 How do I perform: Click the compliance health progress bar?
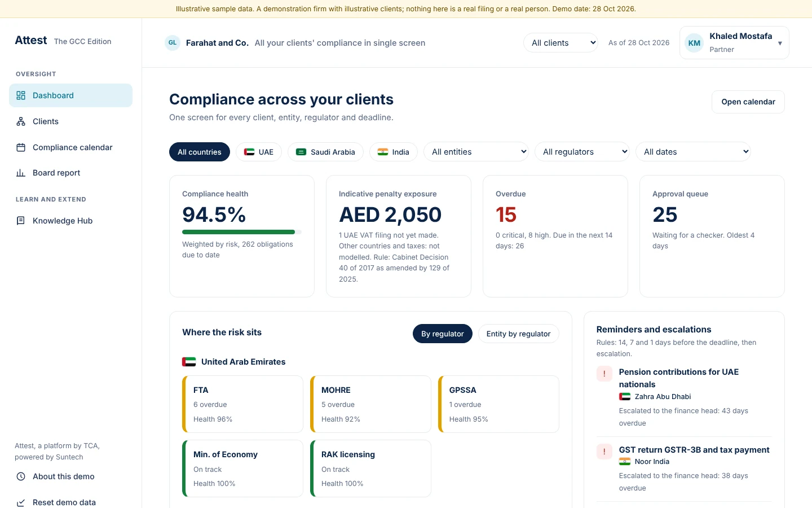[x=242, y=232]
